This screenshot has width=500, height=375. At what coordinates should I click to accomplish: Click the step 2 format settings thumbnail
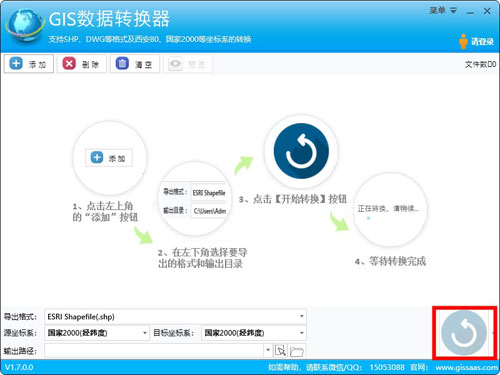[x=195, y=199]
